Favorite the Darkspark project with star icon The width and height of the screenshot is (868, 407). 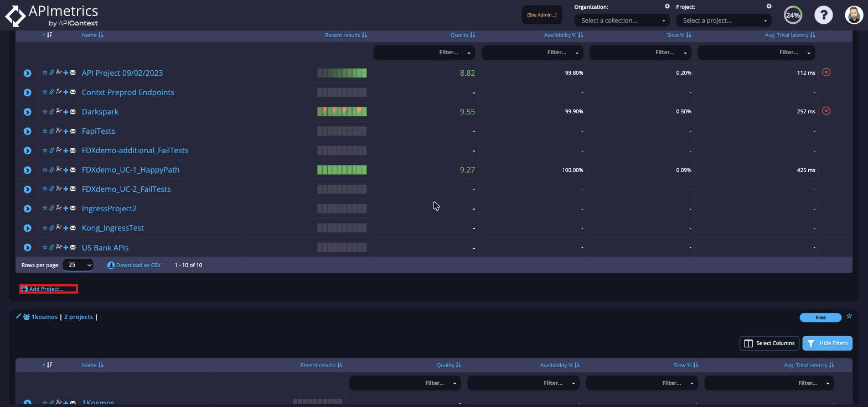[x=45, y=112]
